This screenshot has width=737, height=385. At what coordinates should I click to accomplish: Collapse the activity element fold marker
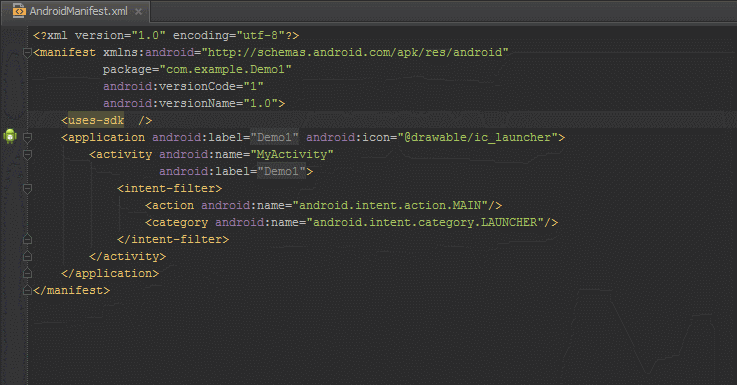(x=27, y=155)
